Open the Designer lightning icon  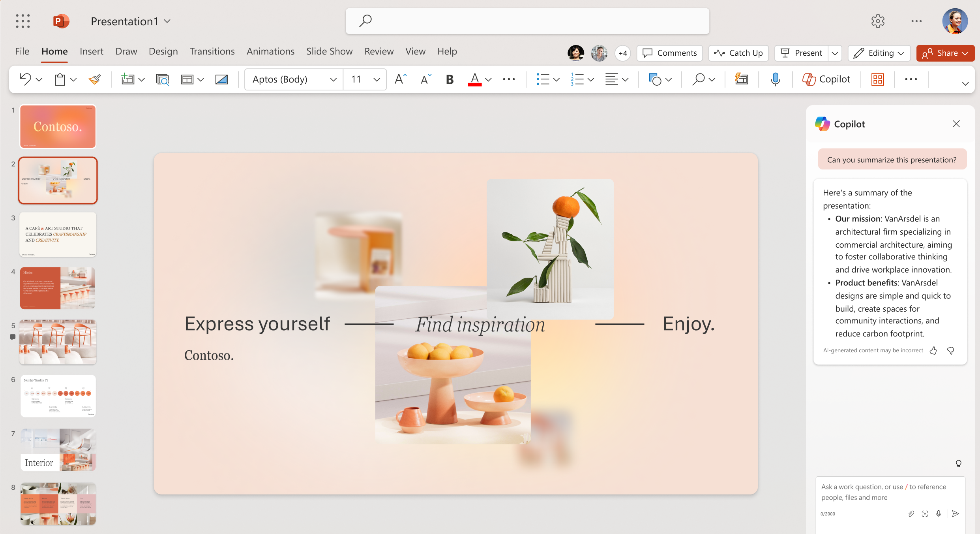pyautogui.click(x=741, y=79)
